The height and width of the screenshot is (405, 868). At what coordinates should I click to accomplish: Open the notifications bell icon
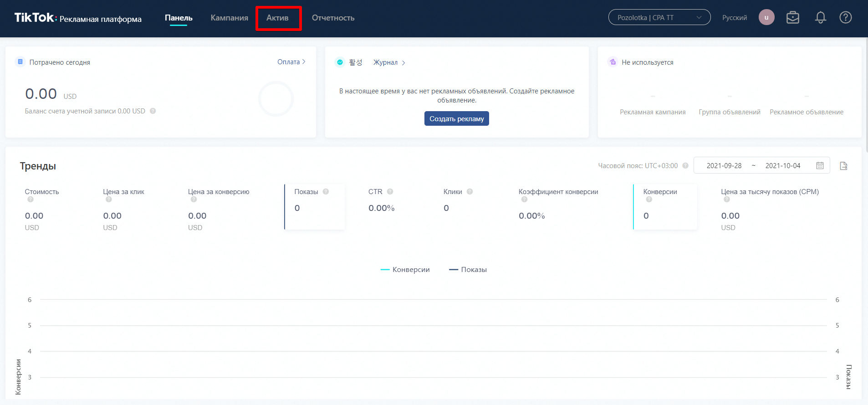pyautogui.click(x=820, y=18)
